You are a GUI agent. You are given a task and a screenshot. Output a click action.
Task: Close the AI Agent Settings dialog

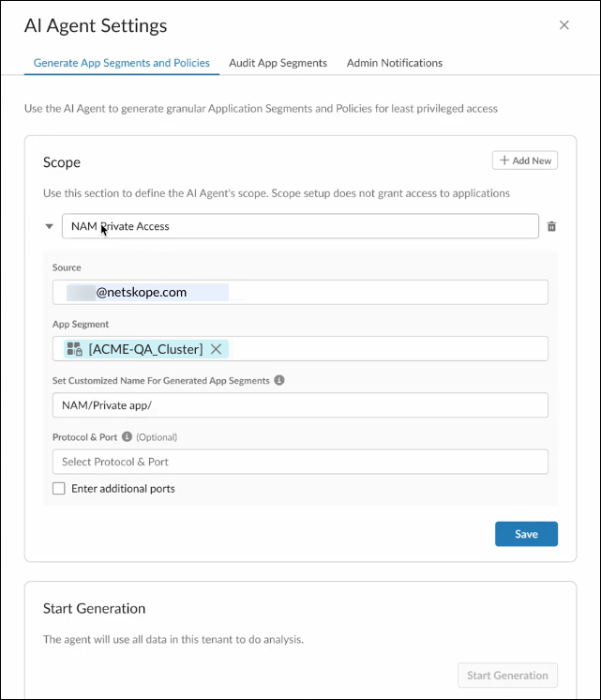(x=564, y=25)
